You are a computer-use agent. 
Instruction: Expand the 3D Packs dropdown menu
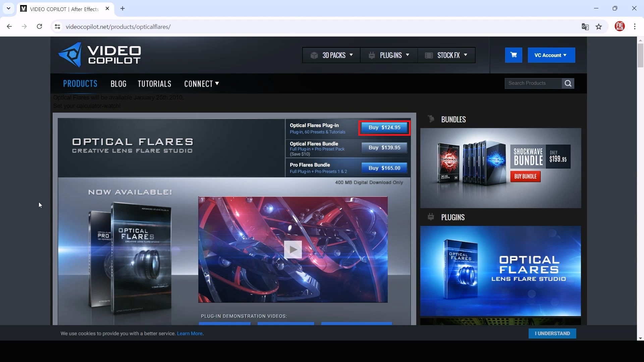coord(331,55)
